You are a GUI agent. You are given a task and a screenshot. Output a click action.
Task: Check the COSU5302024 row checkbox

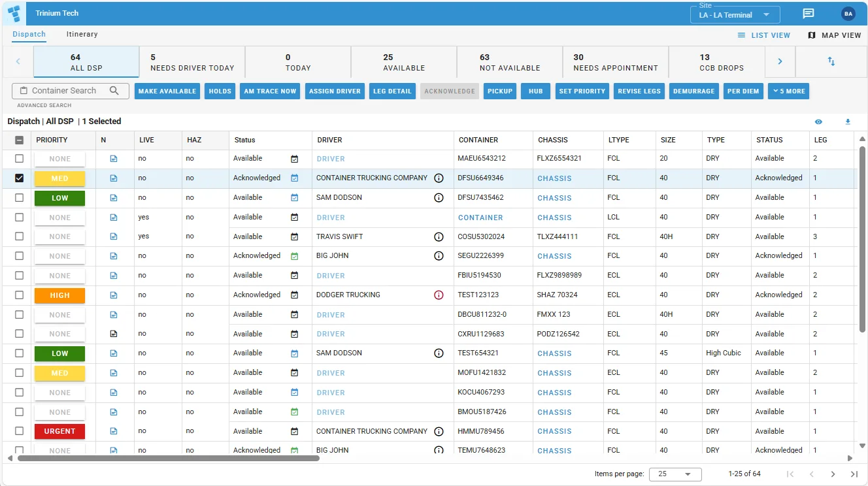point(19,236)
